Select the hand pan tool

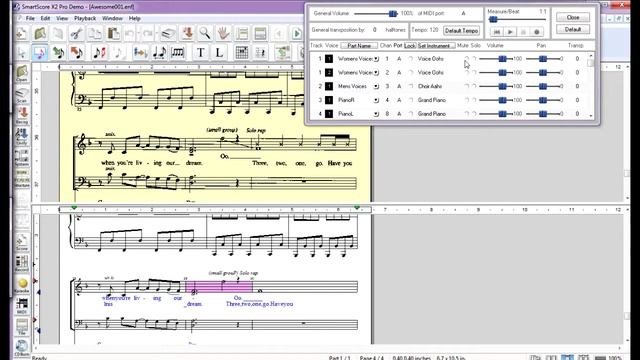[x=223, y=33]
